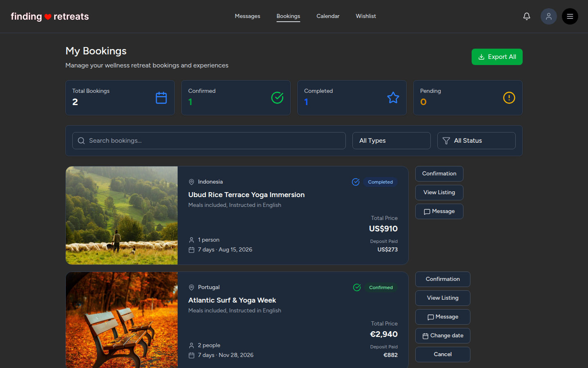Image resolution: width=588 pixels, height=368 pixels.
Task: Message the Ubud Rice Terrace host
Action: pyautogui.click(x=439, y=211)
